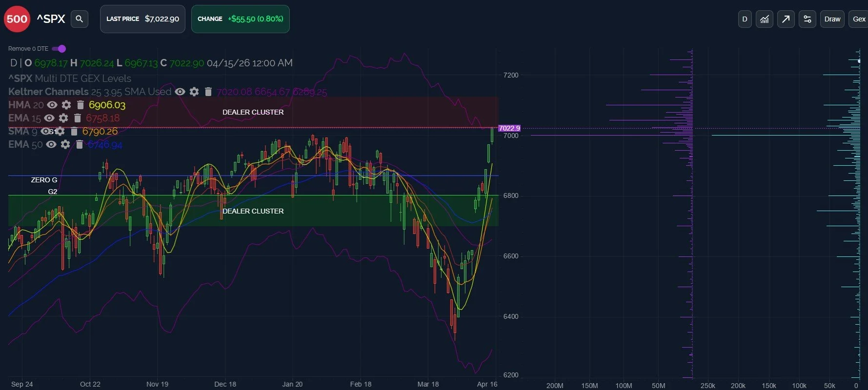Image resolution: width=868 pixels, height=390 pixels.
Task: Delete the EMA 50 indicator
Action: (x=80, y=144)
